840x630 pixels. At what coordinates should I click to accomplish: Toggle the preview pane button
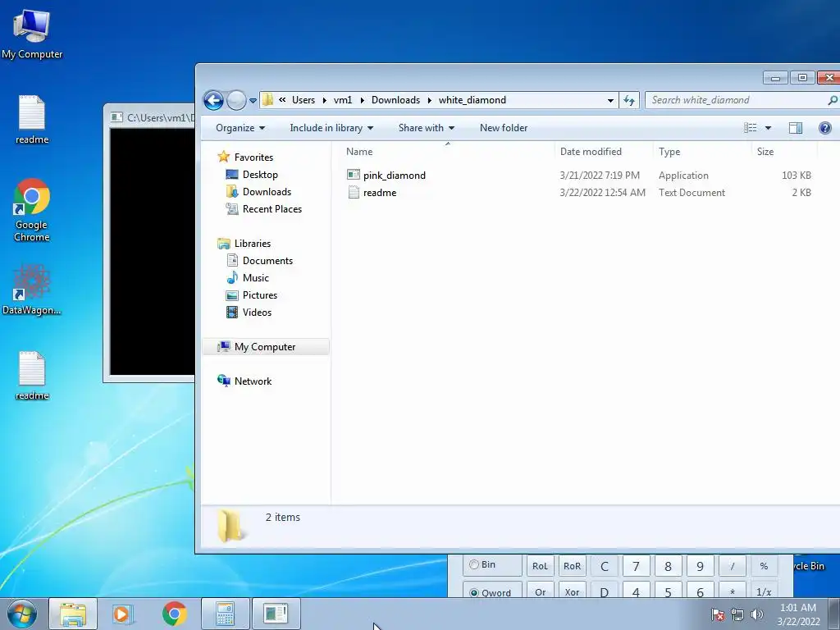(x=796, y=127)
